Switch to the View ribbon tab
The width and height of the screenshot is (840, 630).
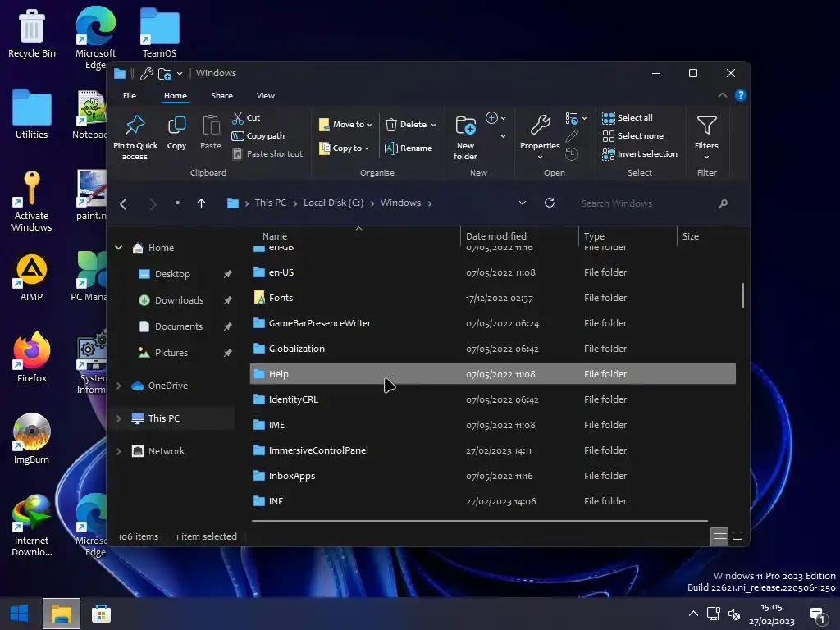click(265, 95)
